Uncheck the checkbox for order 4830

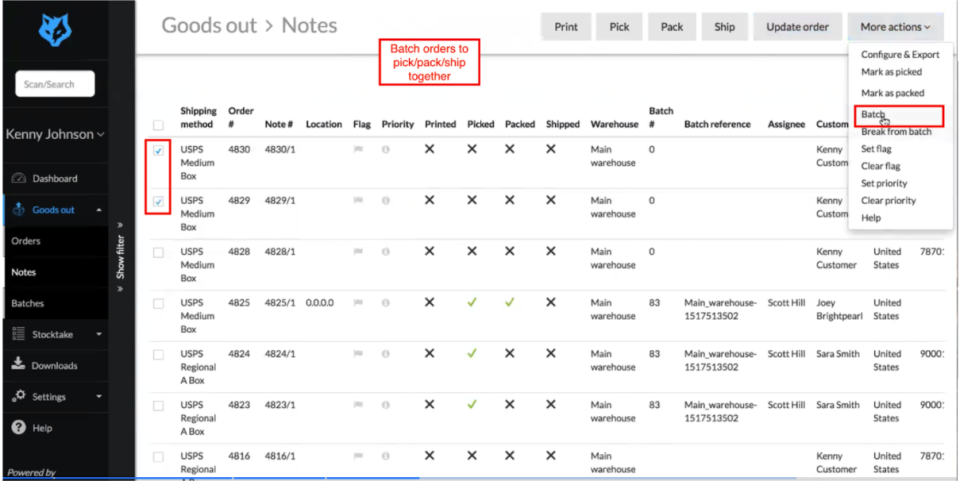pos(159,151)
